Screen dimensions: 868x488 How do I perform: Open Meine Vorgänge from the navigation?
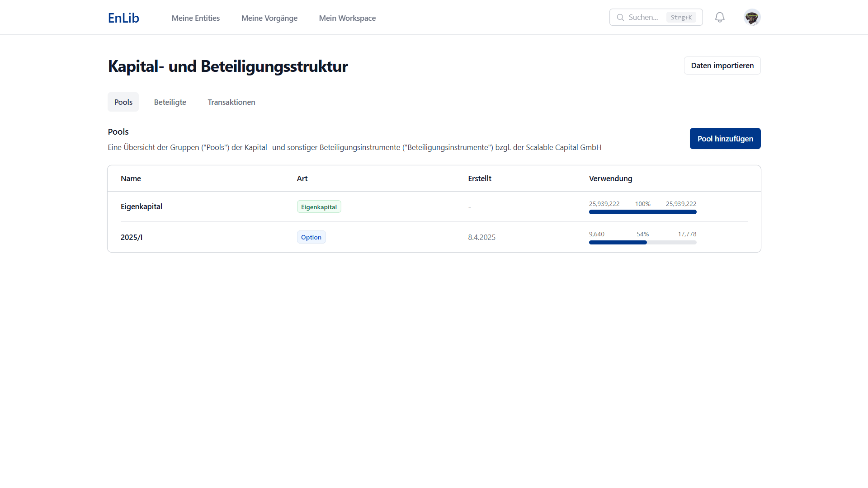(x=269, y=18)
